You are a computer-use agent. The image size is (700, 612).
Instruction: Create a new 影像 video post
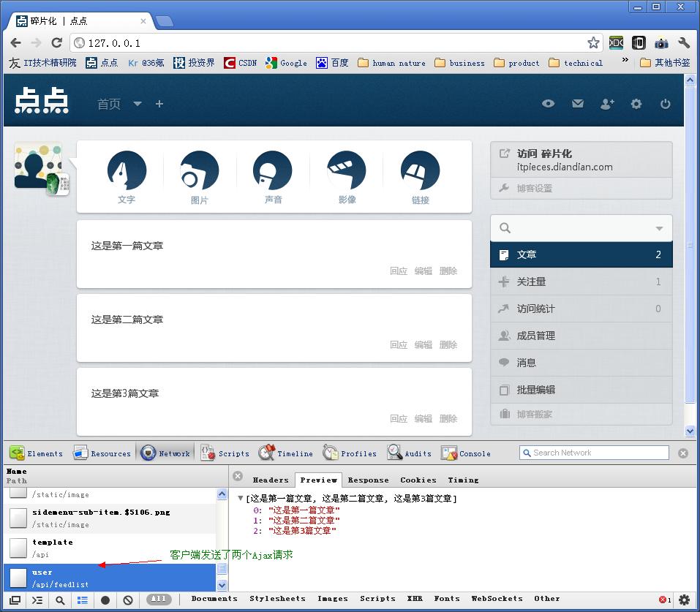pyautogui.click(x=347, y=177)
